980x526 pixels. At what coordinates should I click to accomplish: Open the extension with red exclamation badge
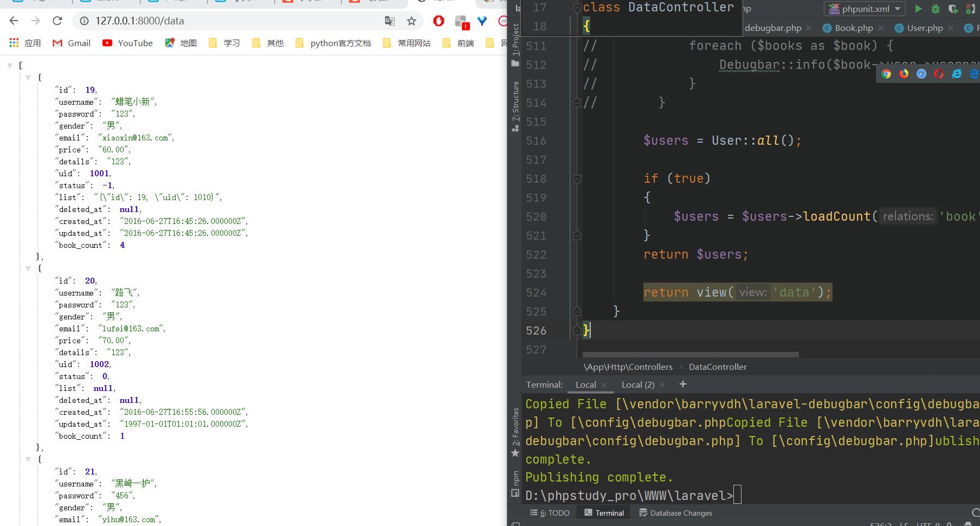461,22
